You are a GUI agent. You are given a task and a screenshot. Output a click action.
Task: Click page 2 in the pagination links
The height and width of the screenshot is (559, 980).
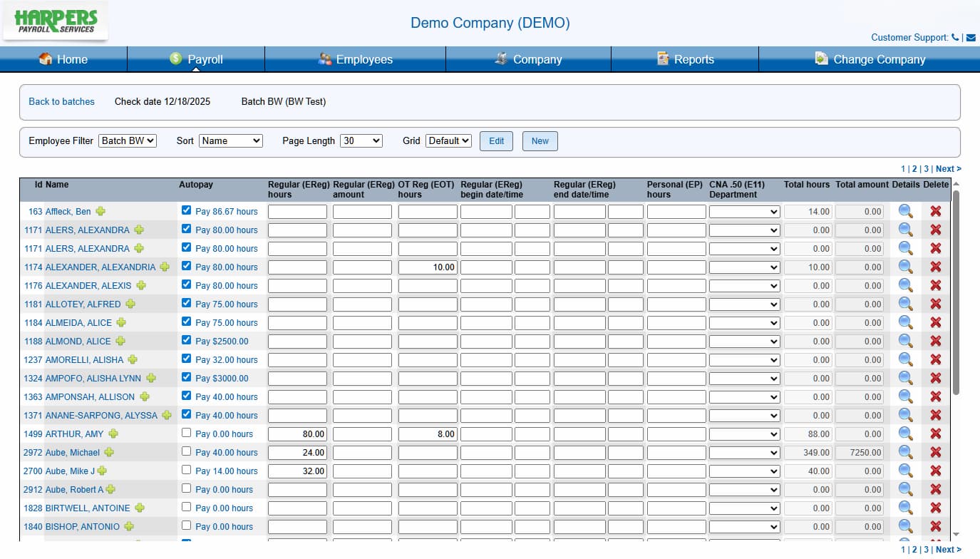click(915, 168)
